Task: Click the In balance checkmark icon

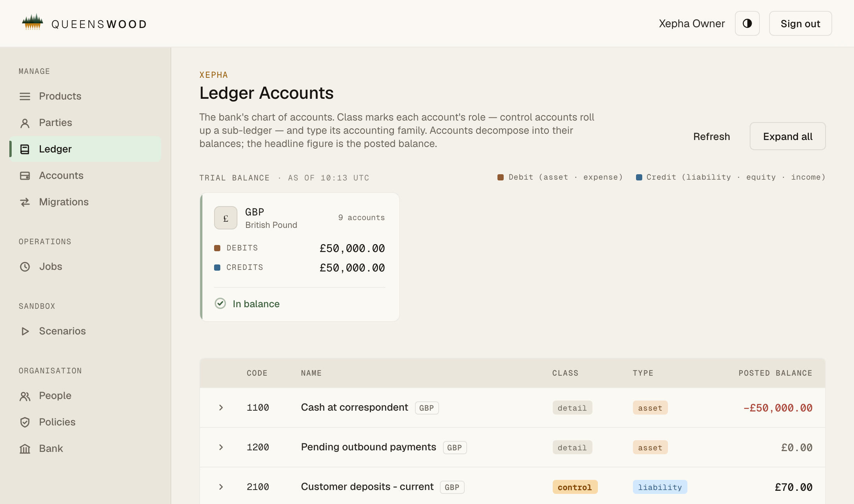Action: pyautogui.click(x=220, y=303)
